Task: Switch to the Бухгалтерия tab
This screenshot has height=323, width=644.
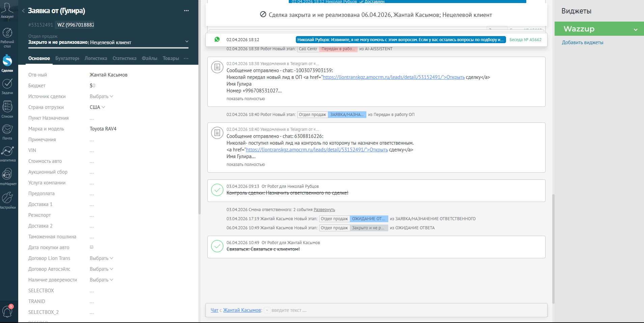Action: (67, 58)
